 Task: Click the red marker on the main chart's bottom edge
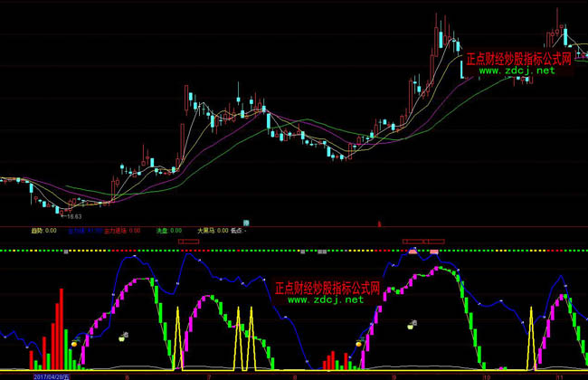pyautogui.click(x=380, y=222)
